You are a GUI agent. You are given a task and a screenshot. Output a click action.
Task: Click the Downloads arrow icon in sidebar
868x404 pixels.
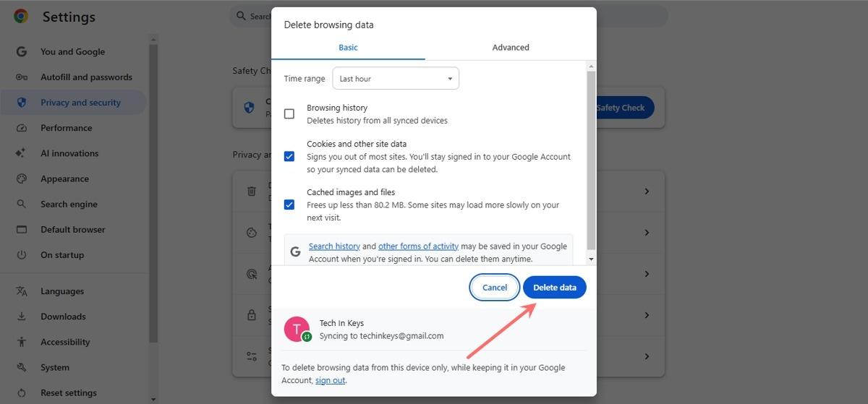point(22,317)
